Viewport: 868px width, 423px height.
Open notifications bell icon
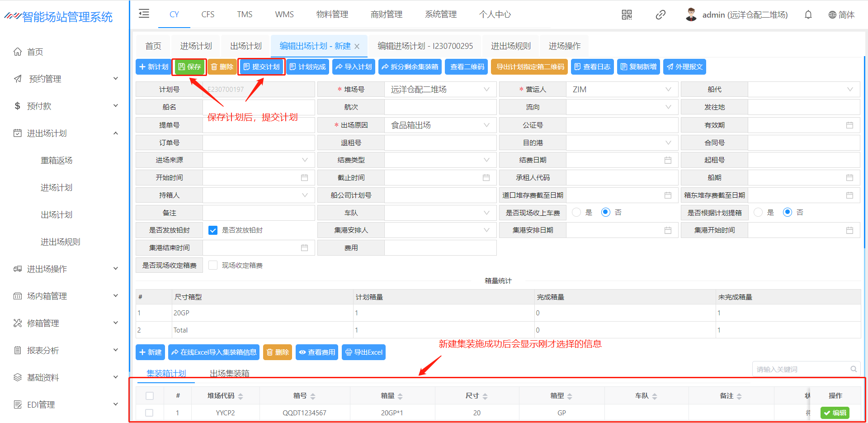pos(808,15)
